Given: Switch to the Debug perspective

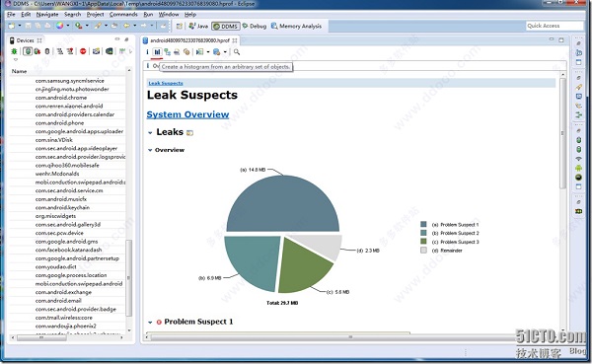Looking at the screenshot, I should (255, 26).
